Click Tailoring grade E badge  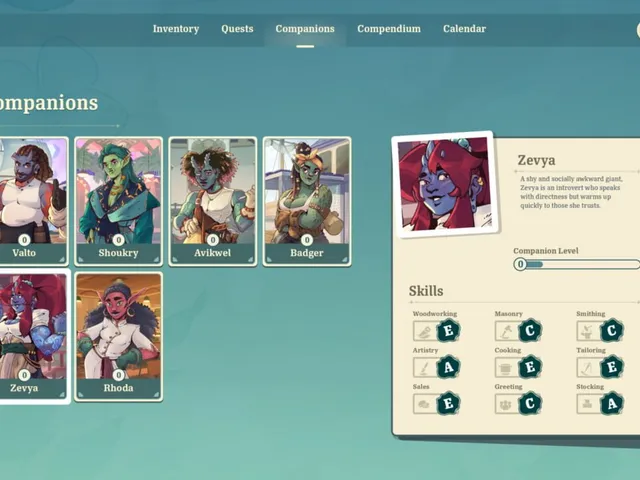[612, 367]
